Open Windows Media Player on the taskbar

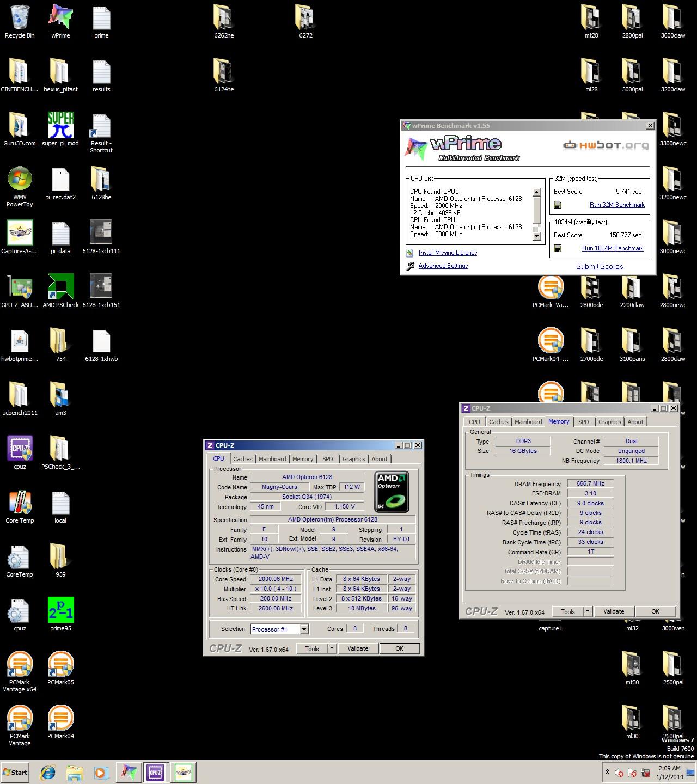point(101,772)
